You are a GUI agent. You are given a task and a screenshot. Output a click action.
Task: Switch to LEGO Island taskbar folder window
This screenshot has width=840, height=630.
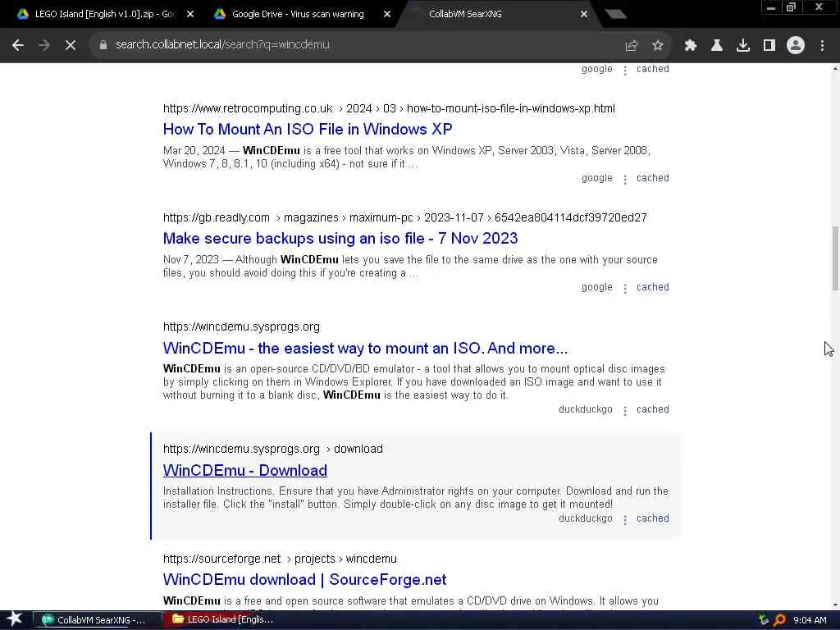[x=229, y=620]
